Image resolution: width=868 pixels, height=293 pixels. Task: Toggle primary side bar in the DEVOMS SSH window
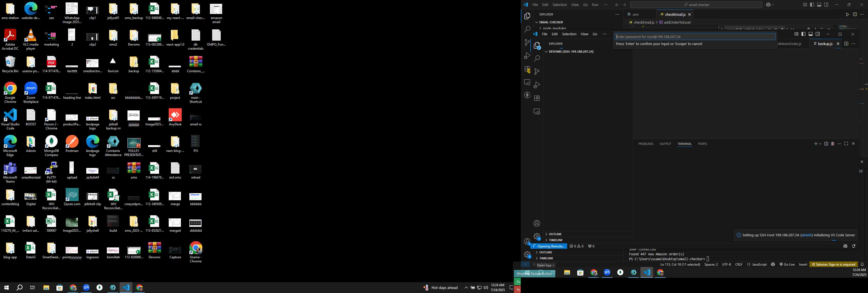[803, 34]
